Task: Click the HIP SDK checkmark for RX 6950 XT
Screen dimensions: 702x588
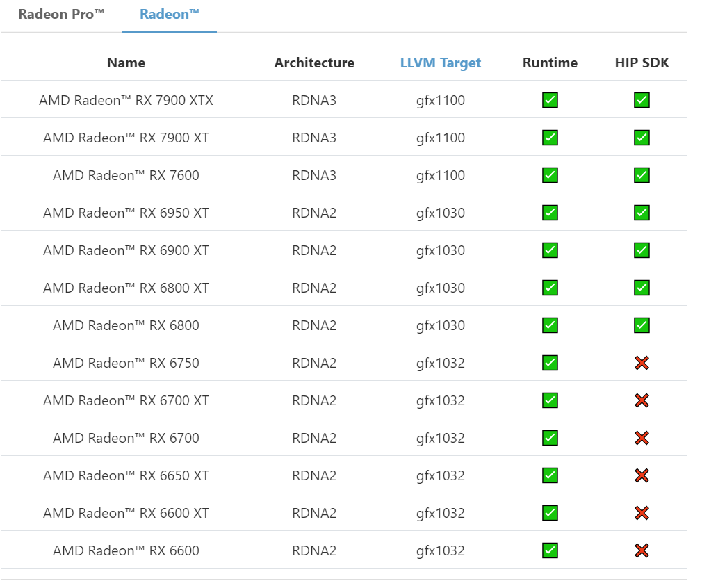Action: pos(642,213)
